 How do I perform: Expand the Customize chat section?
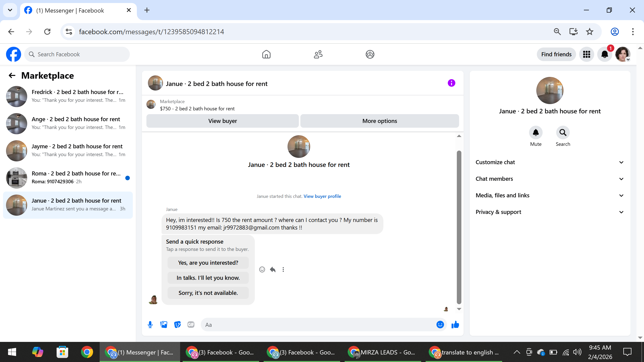point(550,162)
